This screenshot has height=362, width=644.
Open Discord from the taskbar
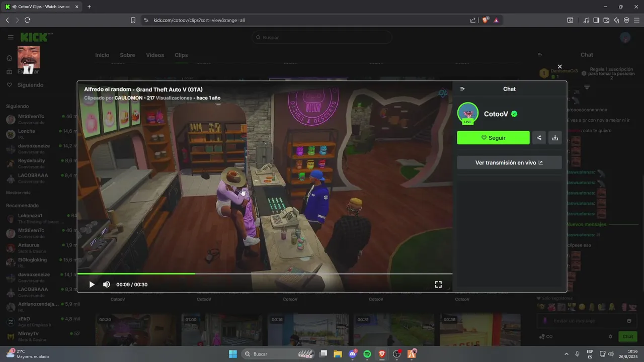pos(352,354)
